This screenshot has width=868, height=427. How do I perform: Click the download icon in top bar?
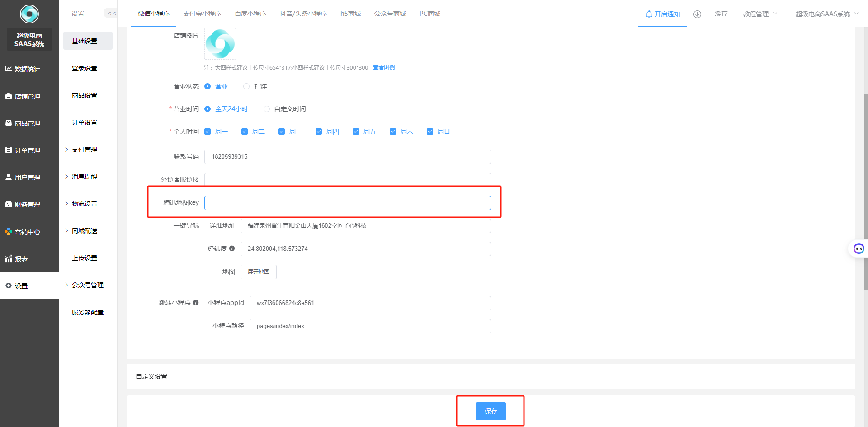[697, 14]
